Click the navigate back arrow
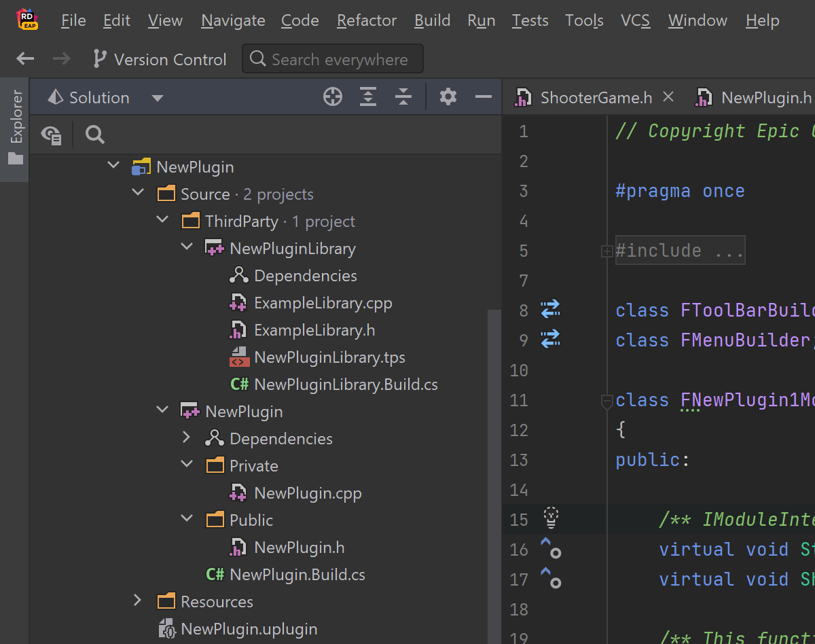The image size is (815, 644). tap(25, 59)
